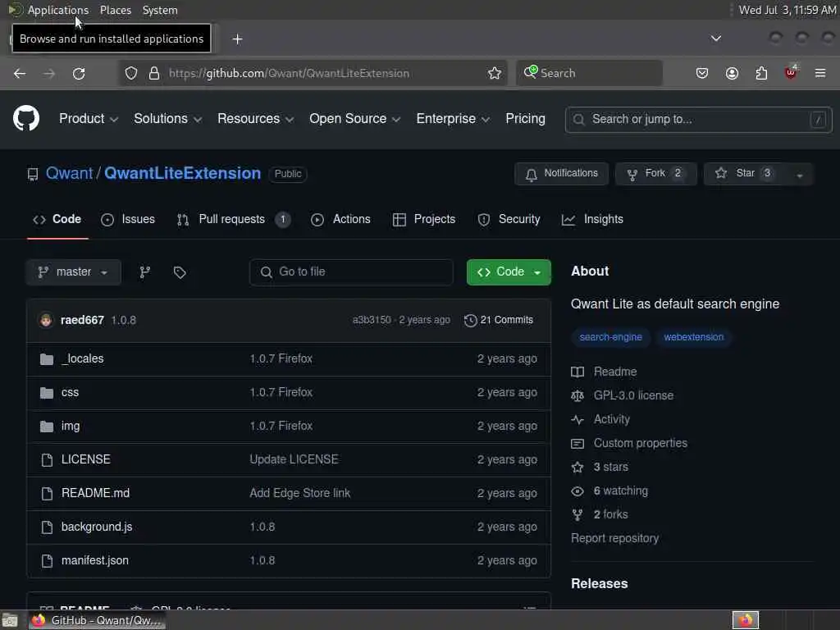Image resolution: width=840 pixels, height=630 pixels.
Task: Expand the Open Source menu
Action: [x=354, y=119]
